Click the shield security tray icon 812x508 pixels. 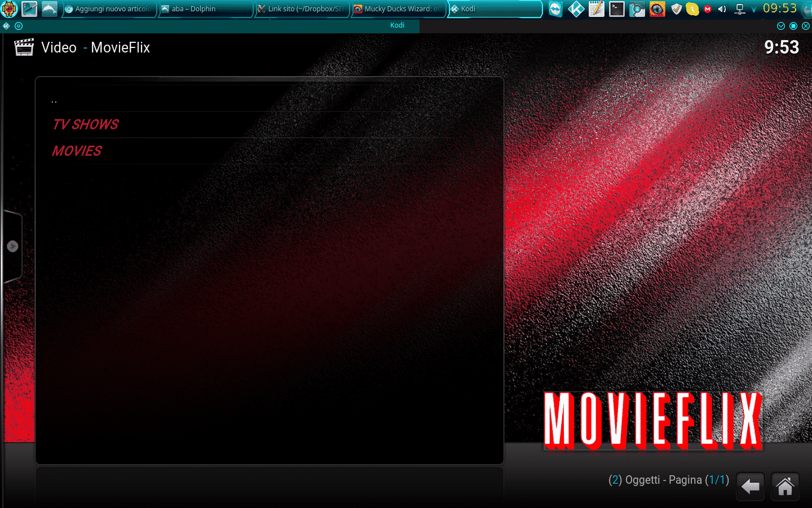click(x=677, y=9)
